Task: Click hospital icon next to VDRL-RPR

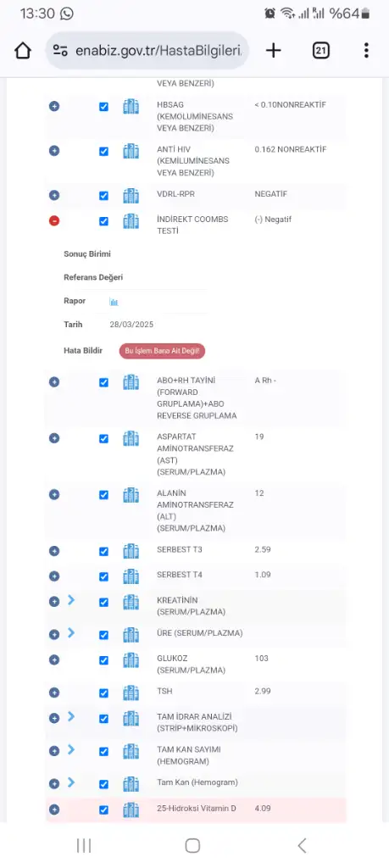Action: pyautogui.click(x=131, y=196)
